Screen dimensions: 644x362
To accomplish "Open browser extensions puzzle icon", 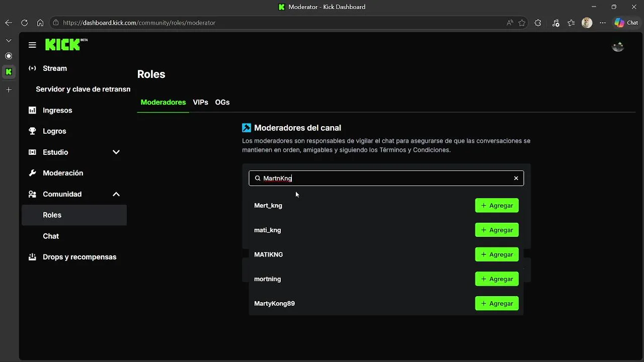I will pyautogui.click(x=538, y=23).
